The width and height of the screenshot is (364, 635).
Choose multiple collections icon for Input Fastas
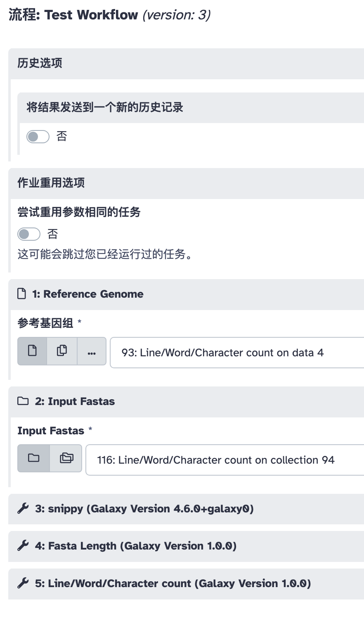tap(66, 458)
